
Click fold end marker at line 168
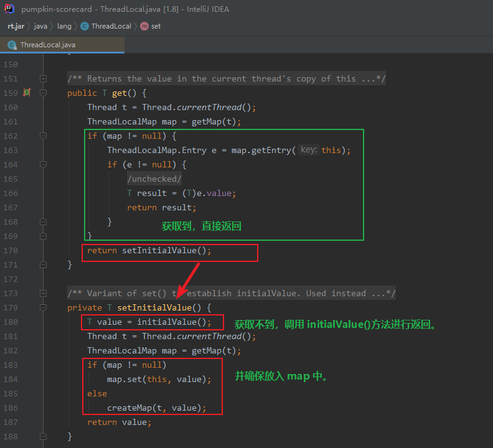pyautogui.click(x=44, y=222)
